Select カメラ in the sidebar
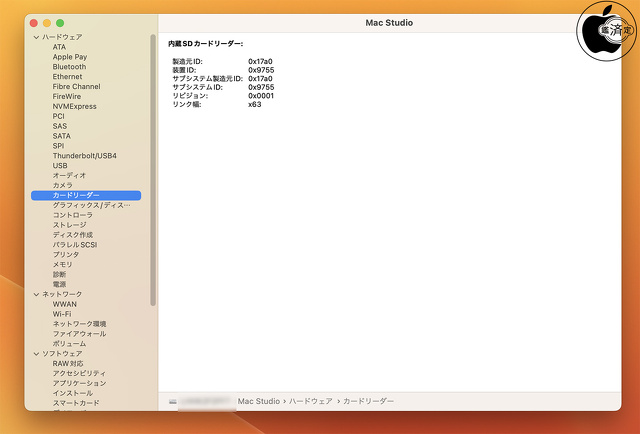 pos(62,185)
